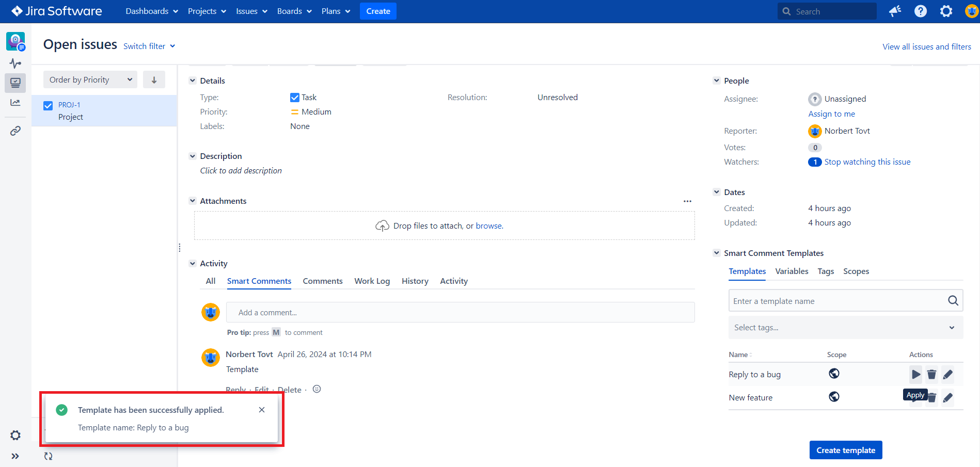
Task: Click the globe scope icon for 'New feature'
Action: coord(834,397)
